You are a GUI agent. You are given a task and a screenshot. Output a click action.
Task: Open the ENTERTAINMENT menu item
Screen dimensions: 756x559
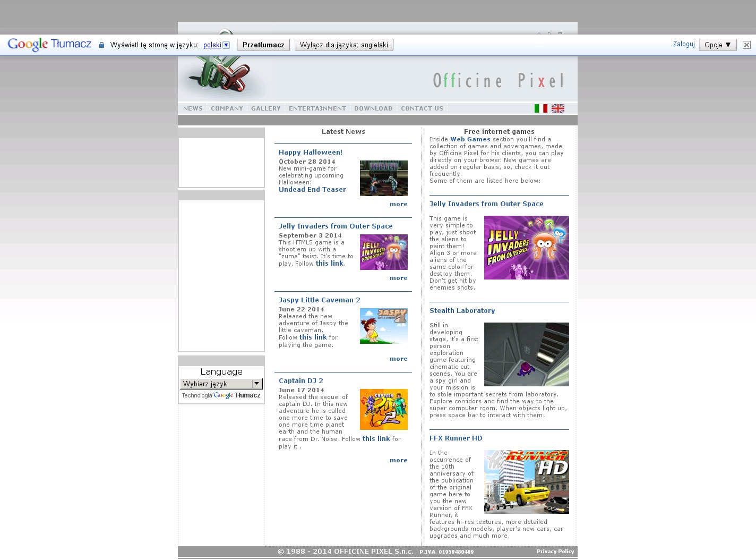coord(317,108)
